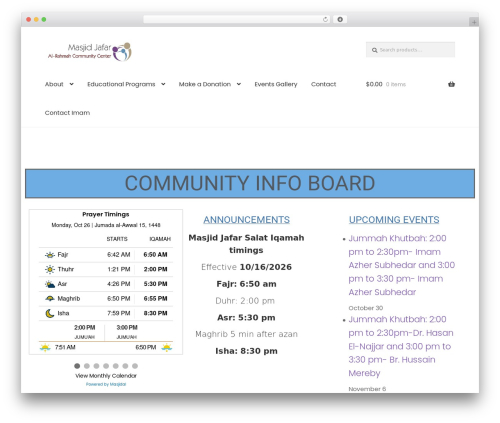
Task: Click the browser extension icon beside address bar
Action: coord(340,19)
